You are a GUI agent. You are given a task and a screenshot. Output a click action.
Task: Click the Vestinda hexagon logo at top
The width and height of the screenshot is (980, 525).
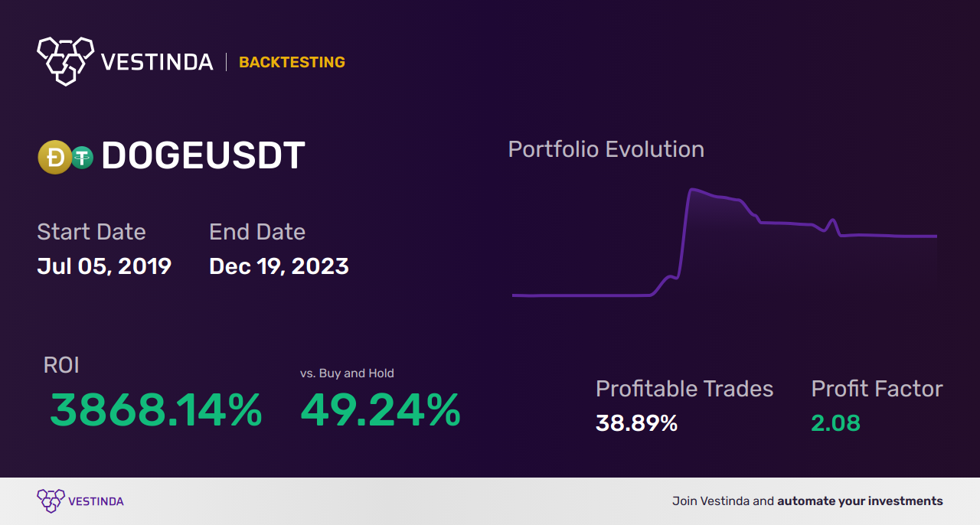click(x=65, y=60)
